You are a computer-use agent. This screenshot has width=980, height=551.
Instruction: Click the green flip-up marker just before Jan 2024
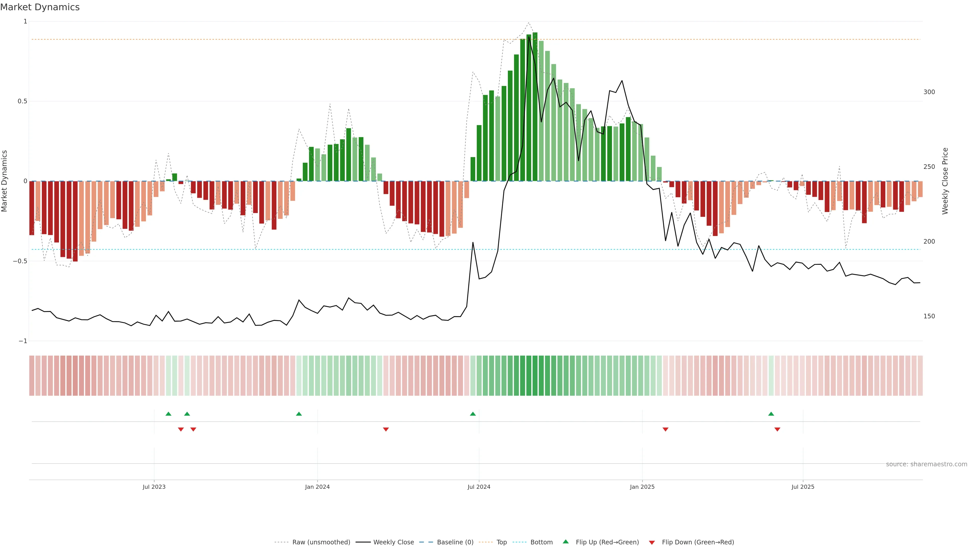(299, 414)
